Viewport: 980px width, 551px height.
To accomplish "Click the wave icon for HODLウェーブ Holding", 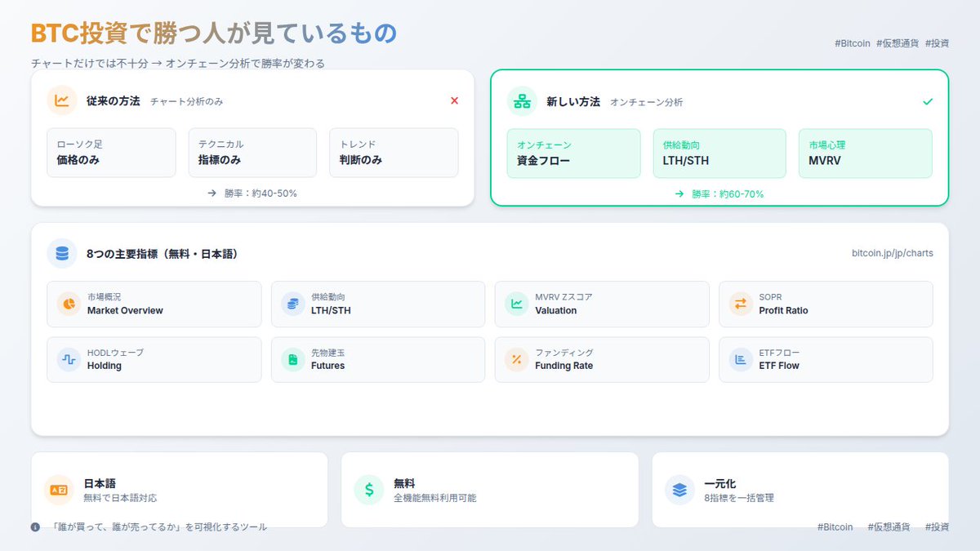I will click(69, 359).
